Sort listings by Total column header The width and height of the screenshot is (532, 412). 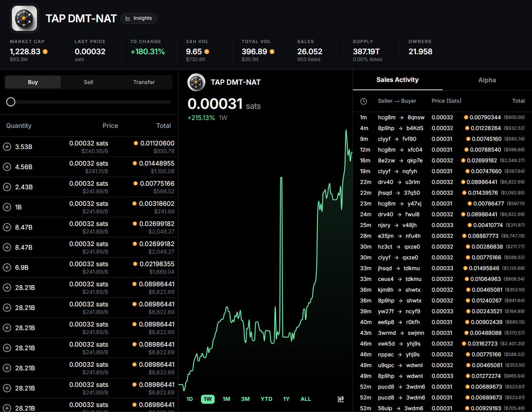click(x=164, y=126)
